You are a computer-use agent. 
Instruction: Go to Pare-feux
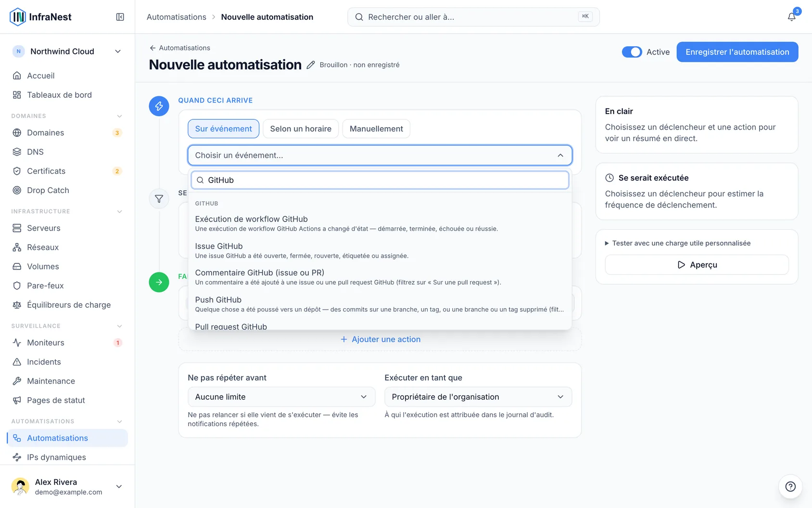pos(67,286)
